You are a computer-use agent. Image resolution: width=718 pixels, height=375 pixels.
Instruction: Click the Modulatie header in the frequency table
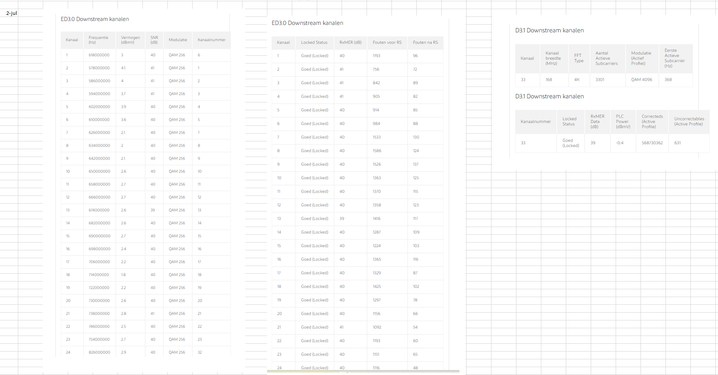(x=178, y=40)
